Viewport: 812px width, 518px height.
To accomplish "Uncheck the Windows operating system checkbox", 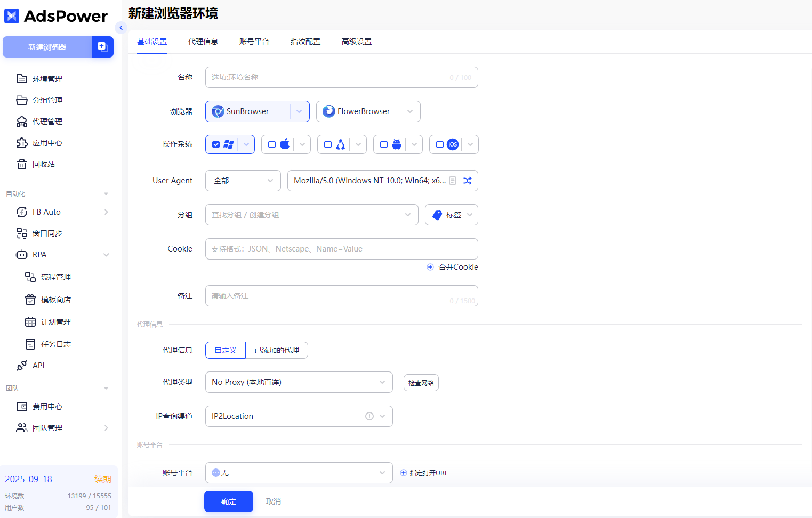I will 216,144.
